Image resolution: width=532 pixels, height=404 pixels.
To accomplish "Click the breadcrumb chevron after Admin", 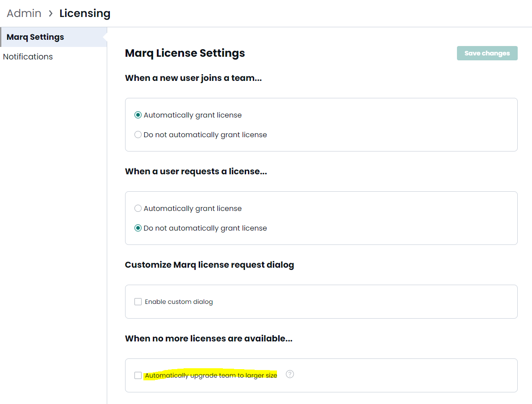I will pyautogui.click(x=50, y=13).
